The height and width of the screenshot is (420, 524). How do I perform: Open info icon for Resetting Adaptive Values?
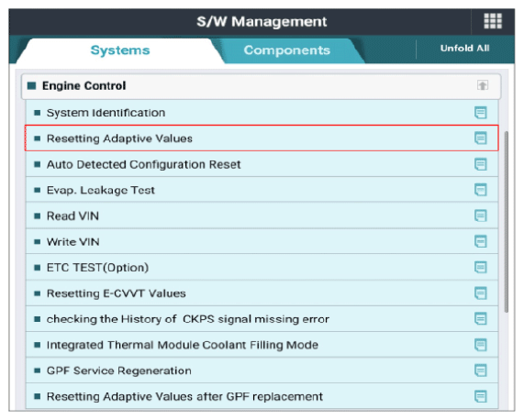tap(481, 138)
